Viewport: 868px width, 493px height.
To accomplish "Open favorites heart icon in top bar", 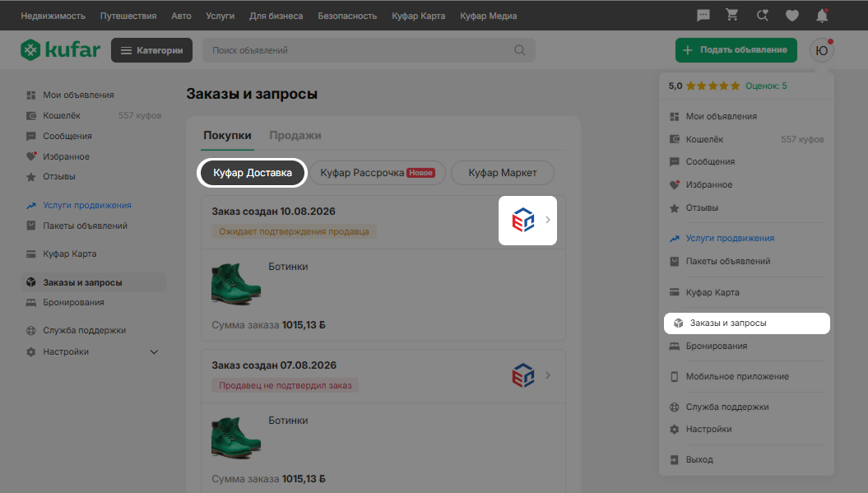I will tap(792, 16).
